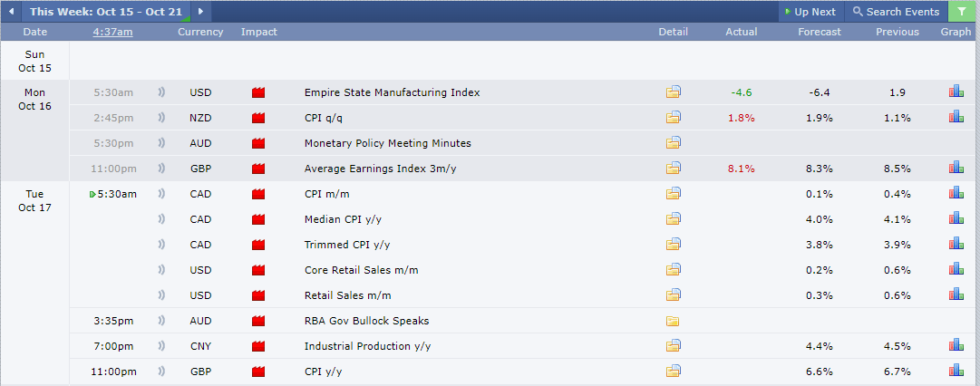The height and width of the screenshot is (386, 980).
Task: Click the Impact column header
Action: 258,32
